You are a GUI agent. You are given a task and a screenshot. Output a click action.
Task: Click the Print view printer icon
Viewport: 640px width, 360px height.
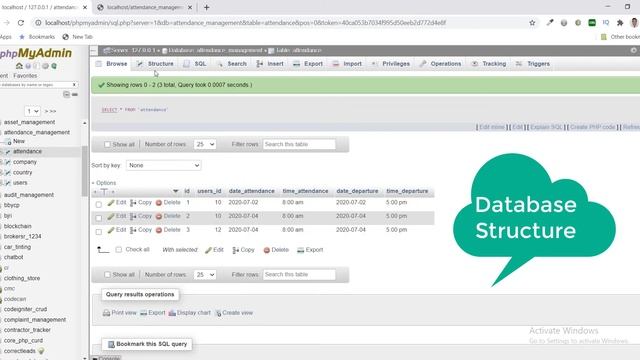click(107, 313)
